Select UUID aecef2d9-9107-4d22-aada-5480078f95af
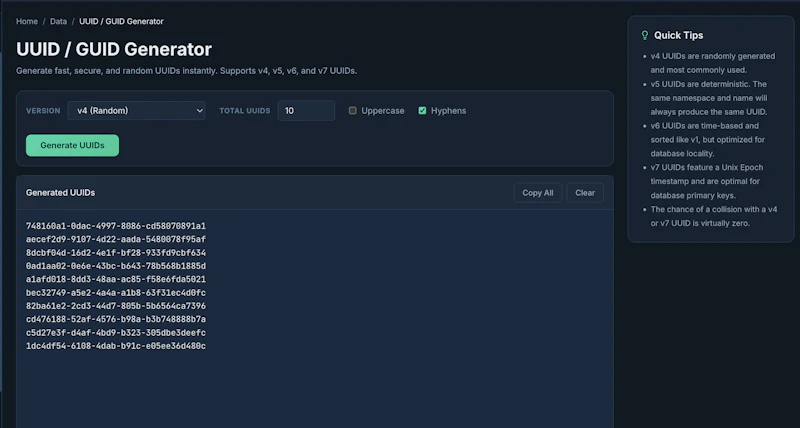Screen dimensions: 800x428 (116, 239)
